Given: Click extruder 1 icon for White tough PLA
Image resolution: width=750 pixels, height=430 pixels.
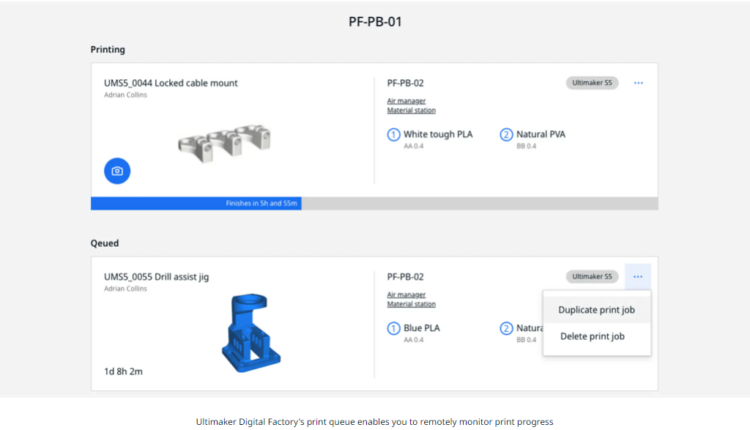Looking at the screenshot, I should (x=393, y=134).
